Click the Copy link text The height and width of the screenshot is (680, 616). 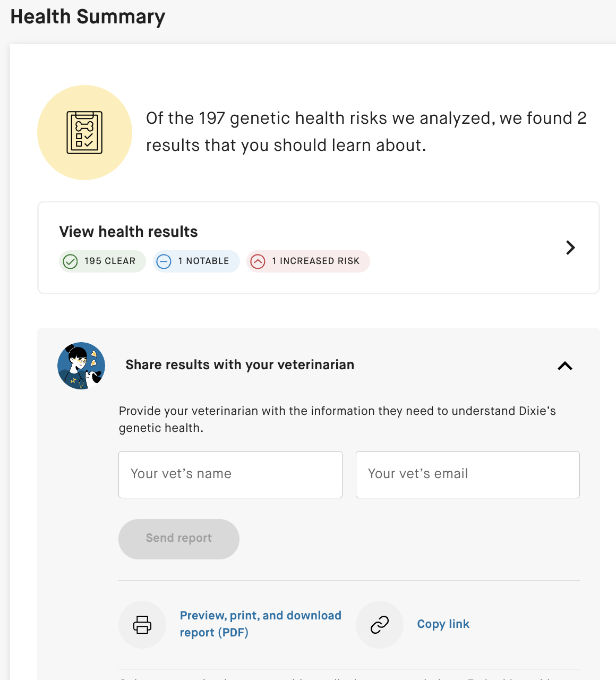point(443,624)
